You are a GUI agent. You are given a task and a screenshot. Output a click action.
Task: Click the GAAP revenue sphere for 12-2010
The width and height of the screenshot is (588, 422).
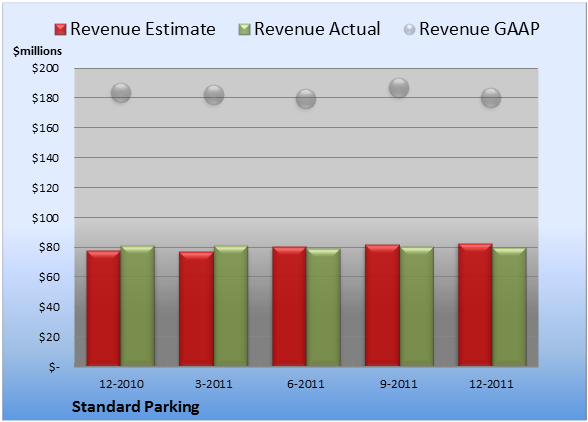(x=121, y=93)
